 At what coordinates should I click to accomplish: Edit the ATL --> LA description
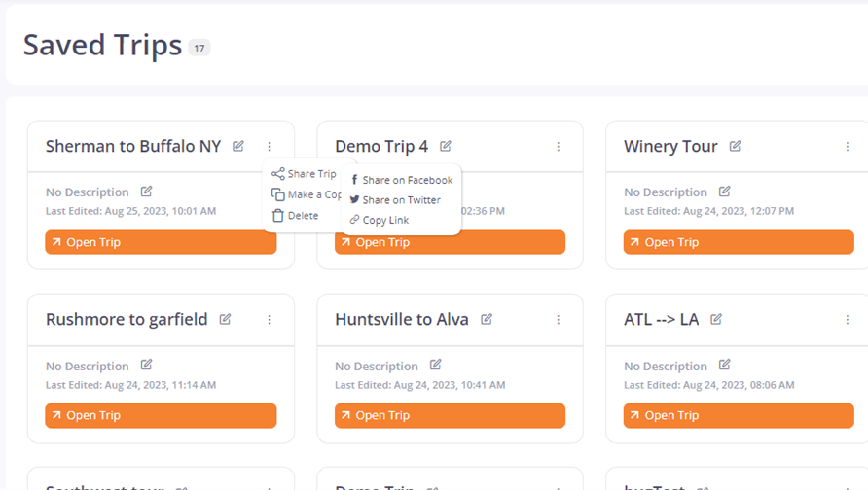coord(725,365)
